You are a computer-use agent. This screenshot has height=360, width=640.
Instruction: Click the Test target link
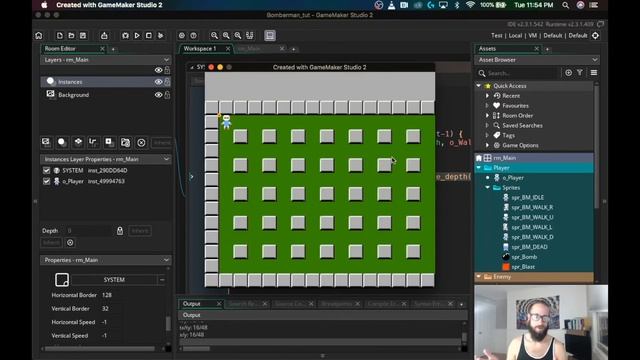(x=497, y=36)
